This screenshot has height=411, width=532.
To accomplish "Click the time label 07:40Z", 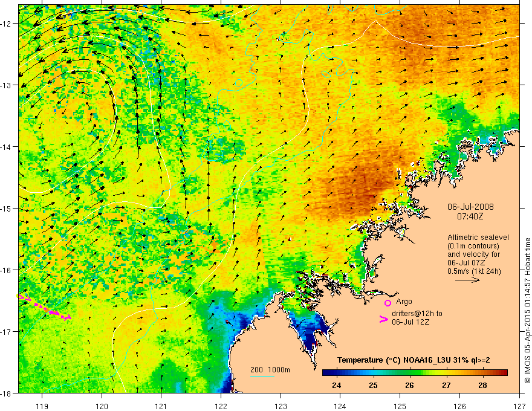I will [470, 216].
